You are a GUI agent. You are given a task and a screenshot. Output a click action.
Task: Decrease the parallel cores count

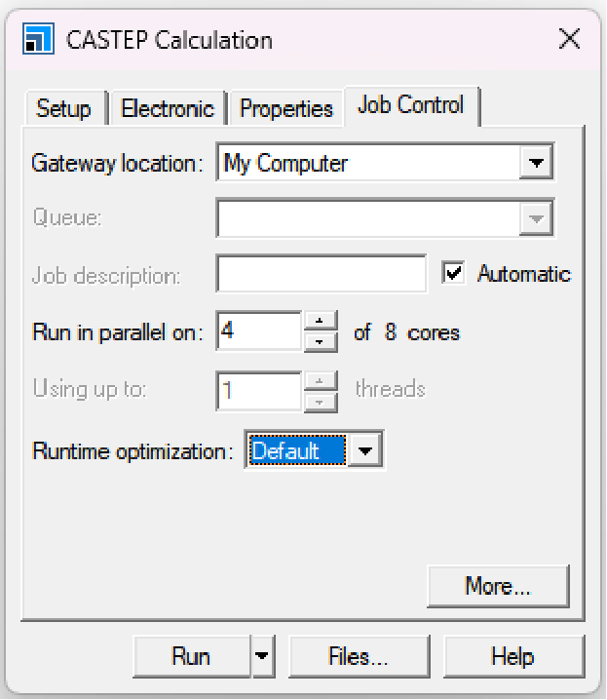point(321,341)
